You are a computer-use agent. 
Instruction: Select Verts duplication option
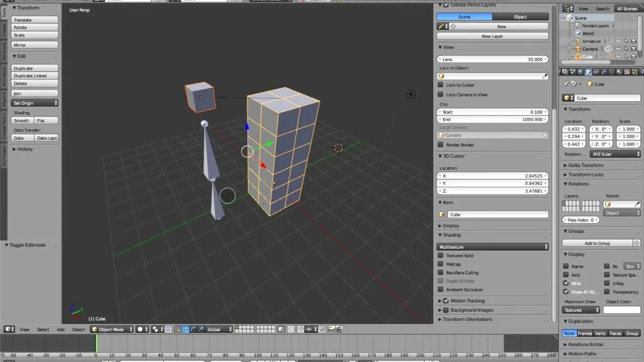[600, 333]
